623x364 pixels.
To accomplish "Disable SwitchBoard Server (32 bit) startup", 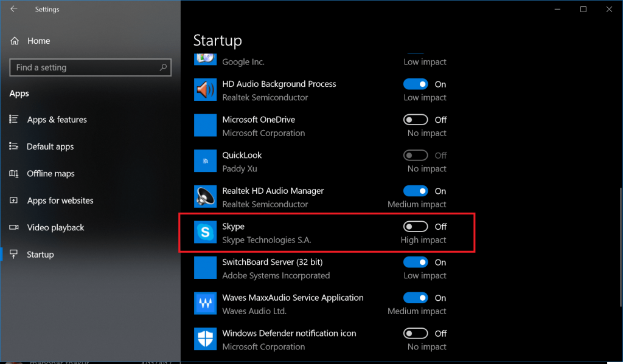I will point(416,262).
